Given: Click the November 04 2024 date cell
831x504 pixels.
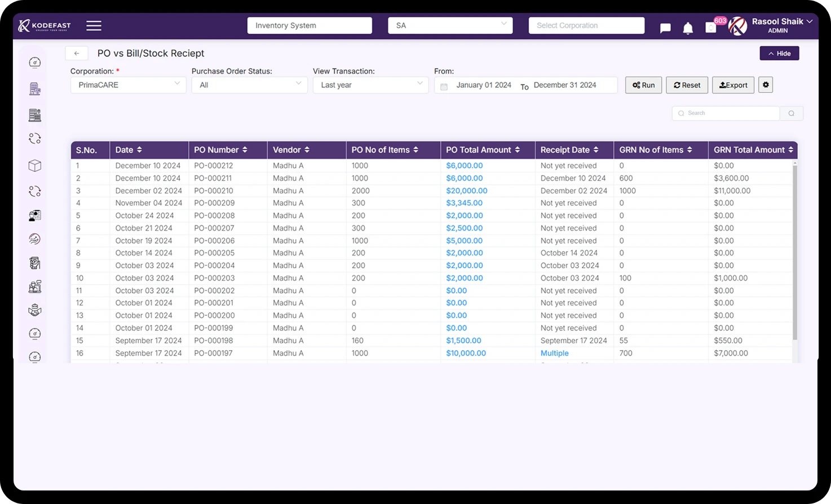Looking at the screenshot, I should click(x=149, y=204).
